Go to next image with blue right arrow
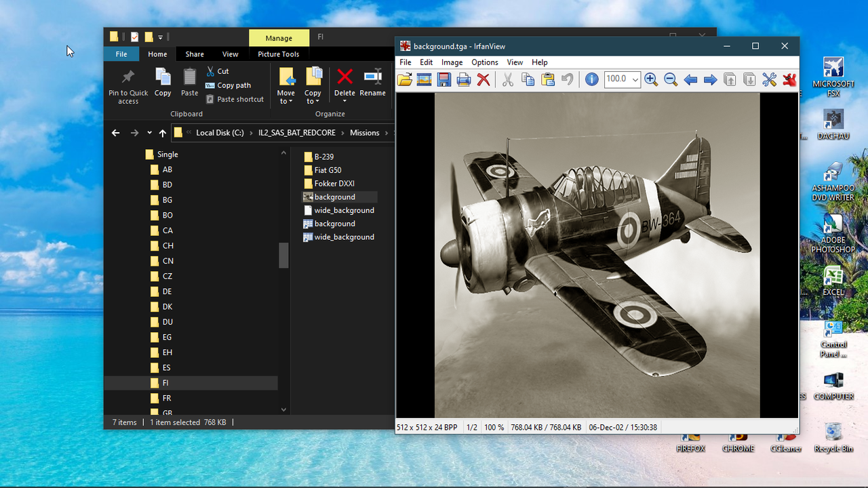 coord(710,80)
